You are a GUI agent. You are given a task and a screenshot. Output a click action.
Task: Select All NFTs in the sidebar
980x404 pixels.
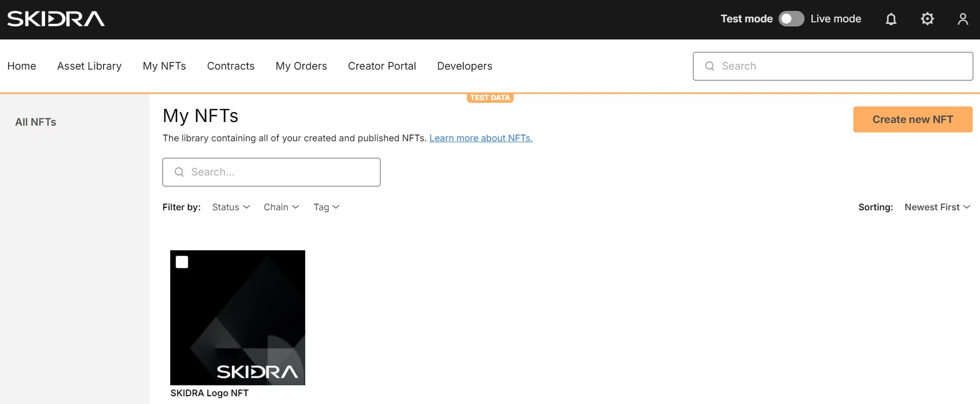[36, 122]
